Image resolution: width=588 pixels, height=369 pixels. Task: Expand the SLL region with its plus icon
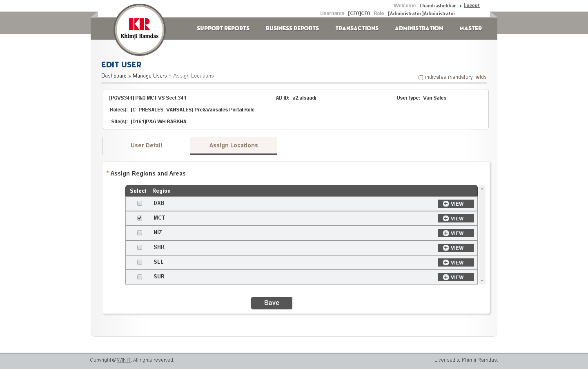click(446, 262)
